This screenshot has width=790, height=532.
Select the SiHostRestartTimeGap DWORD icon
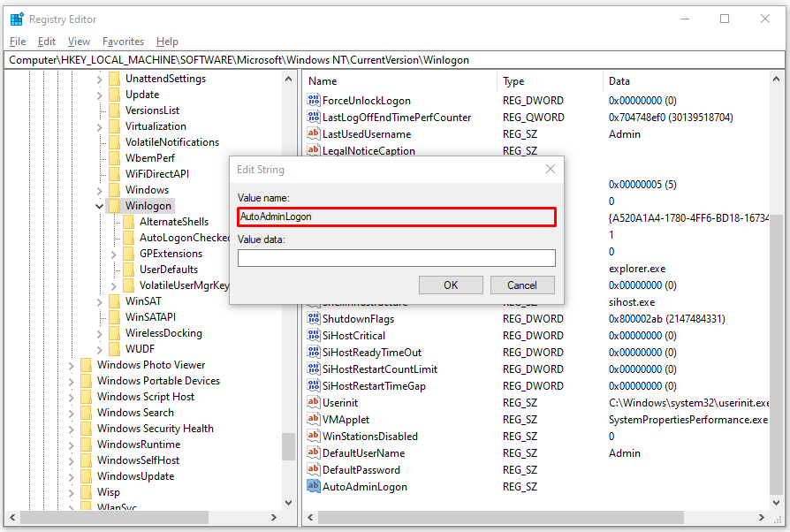pyautogui.click(x=314, y=386)
